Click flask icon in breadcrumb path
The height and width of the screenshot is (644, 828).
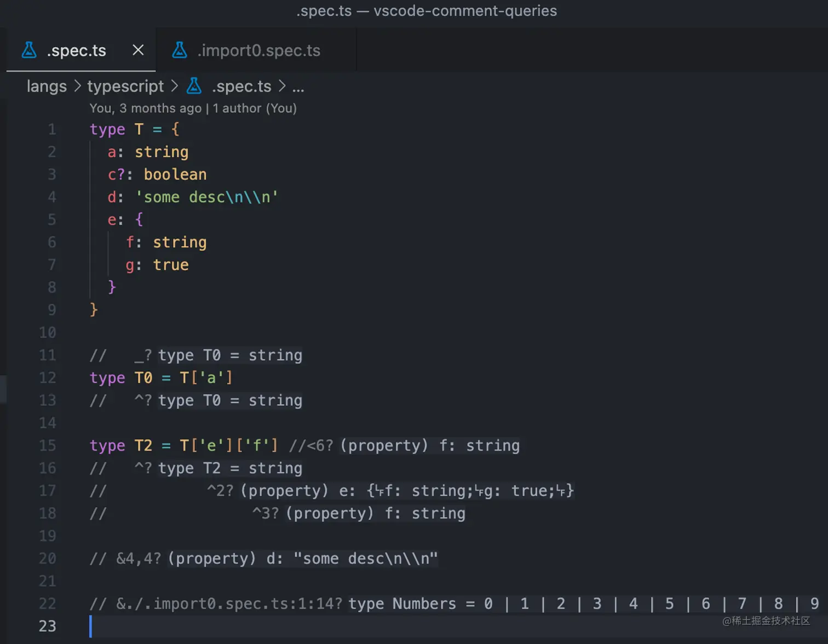tap(194, 86)
